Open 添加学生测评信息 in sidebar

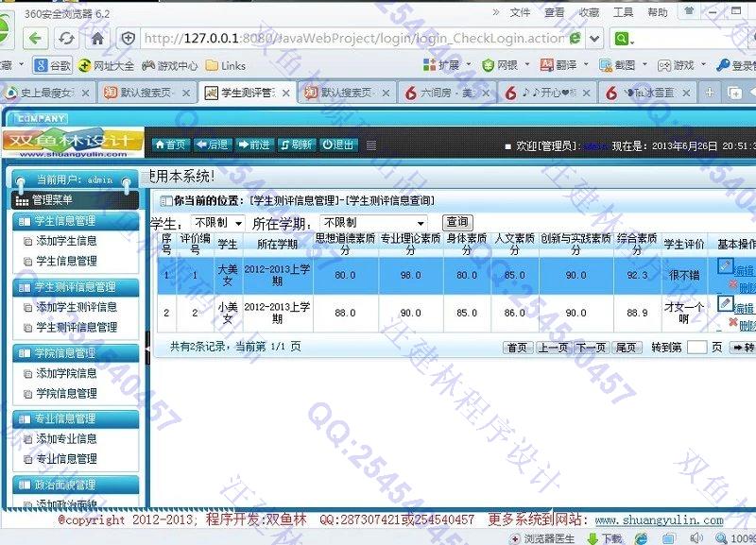pyautogui.click(x=77, y=307)
